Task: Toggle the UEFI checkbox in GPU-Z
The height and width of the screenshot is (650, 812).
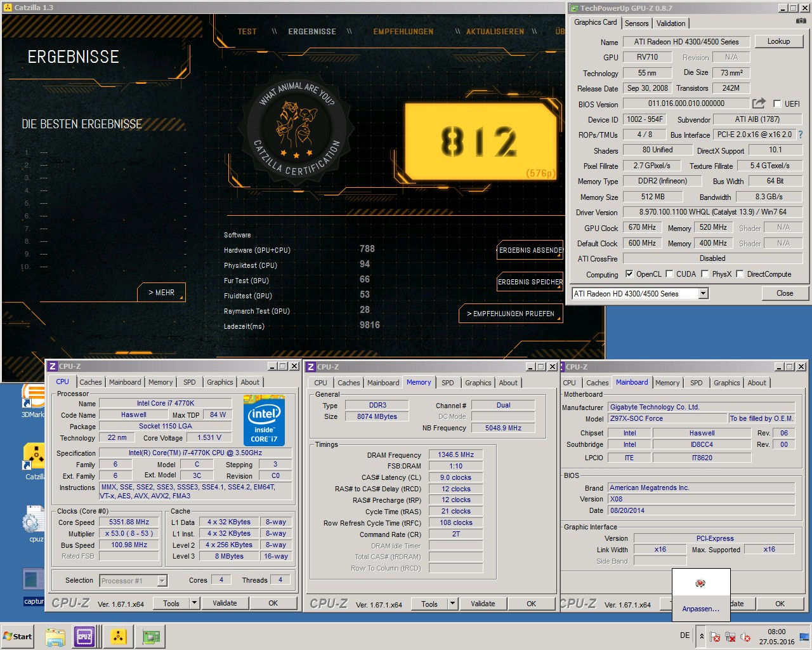Action: [x=777, y=103]
